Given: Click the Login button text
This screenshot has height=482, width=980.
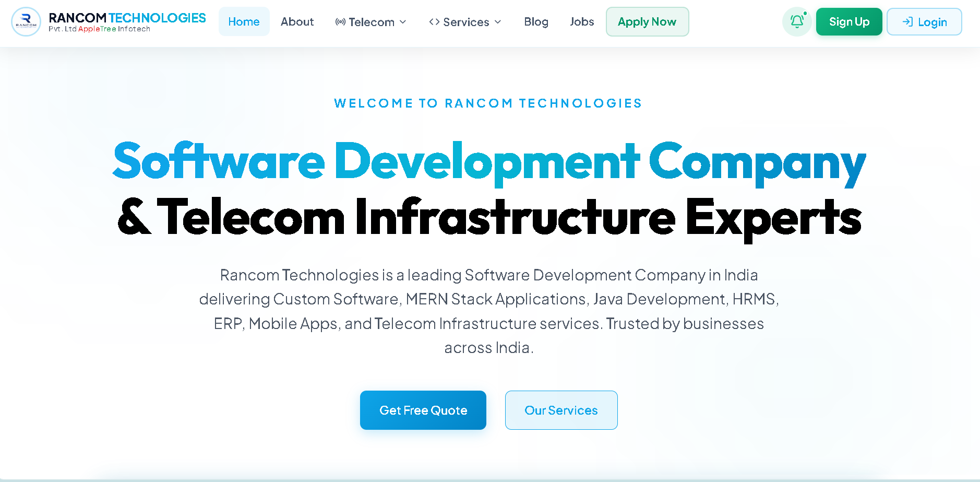Looking at the screenshot, I should pyautogui.click(x=933, y=22).
